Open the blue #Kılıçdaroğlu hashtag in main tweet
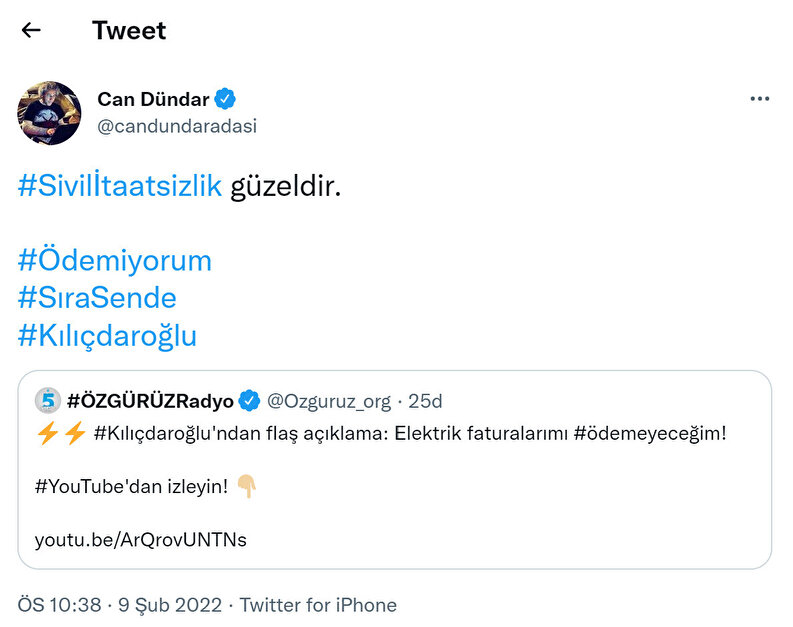Viewport: 793px width, 627px height. (x=107, y=336)
